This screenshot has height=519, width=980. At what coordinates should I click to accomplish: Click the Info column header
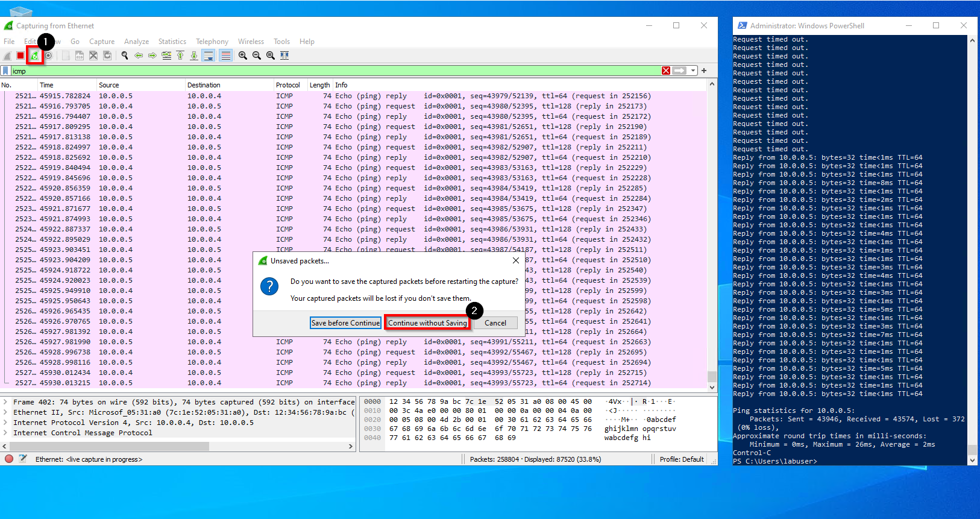point(520,85)
